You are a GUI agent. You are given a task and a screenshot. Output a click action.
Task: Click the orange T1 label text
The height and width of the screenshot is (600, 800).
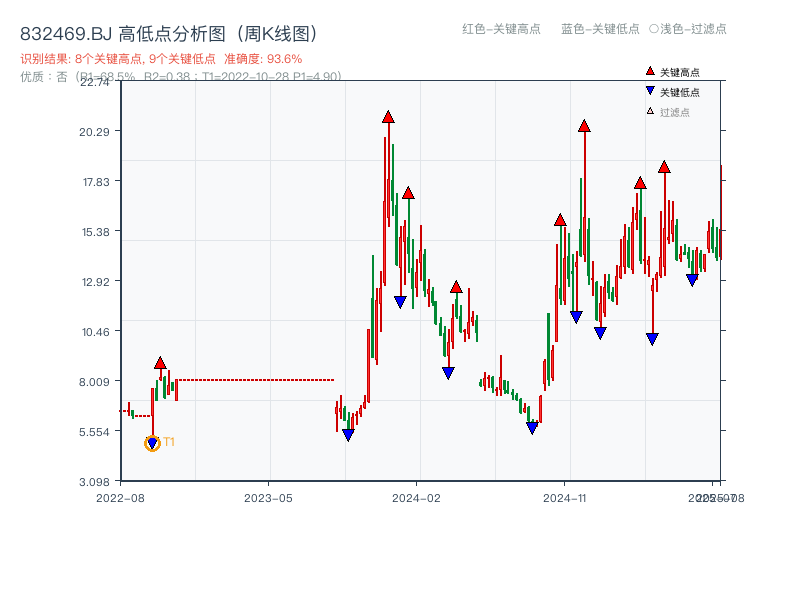(x=169, y=442)
